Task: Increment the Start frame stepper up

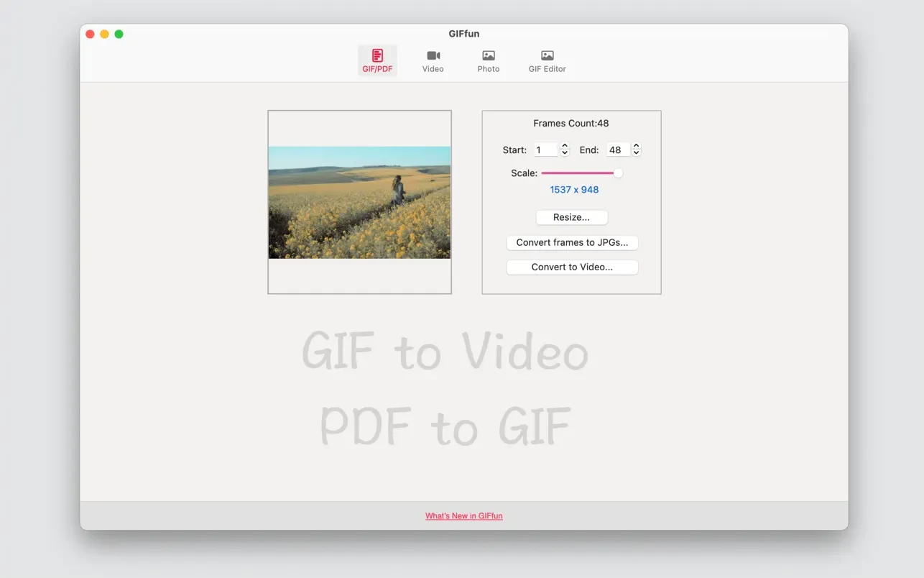Action: (x=565, y=146)
